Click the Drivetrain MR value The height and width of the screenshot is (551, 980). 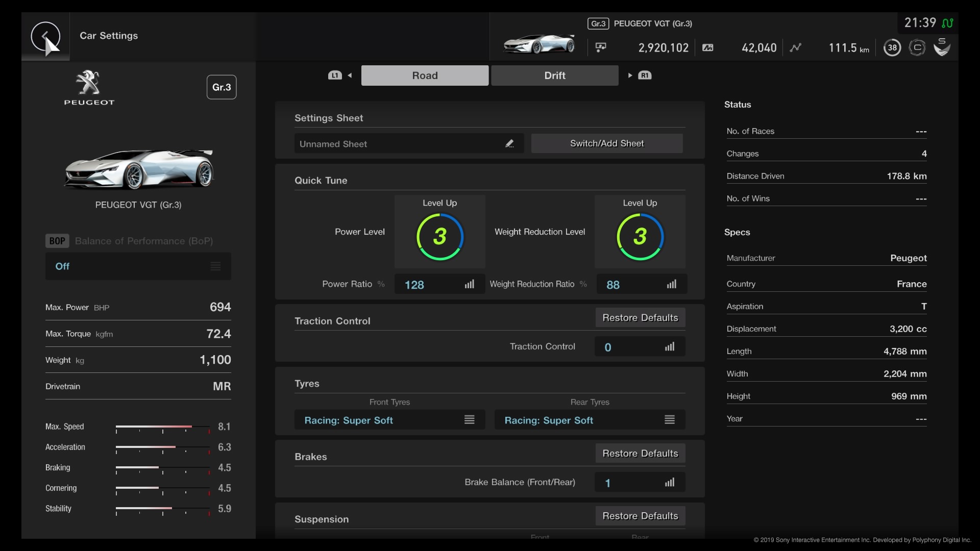click(222, 386)
